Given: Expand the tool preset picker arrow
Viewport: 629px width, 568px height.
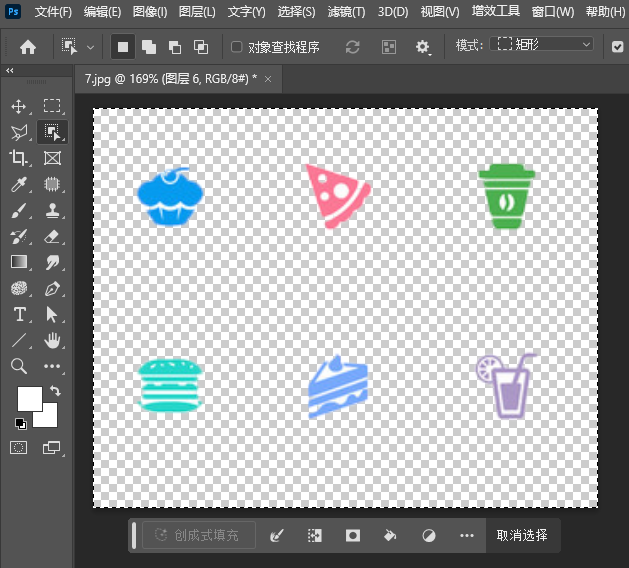Looking at the screenshot, I should tap(91, 47).
